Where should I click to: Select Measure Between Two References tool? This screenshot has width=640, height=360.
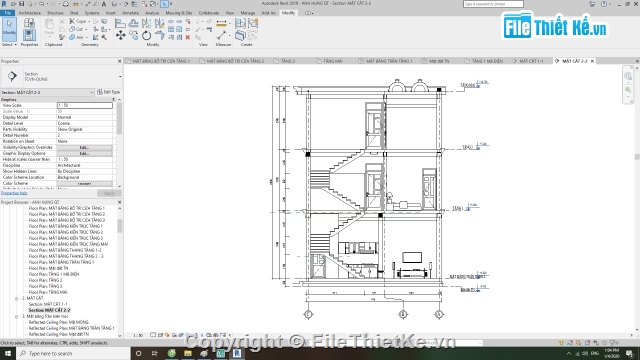pos(222,36)
